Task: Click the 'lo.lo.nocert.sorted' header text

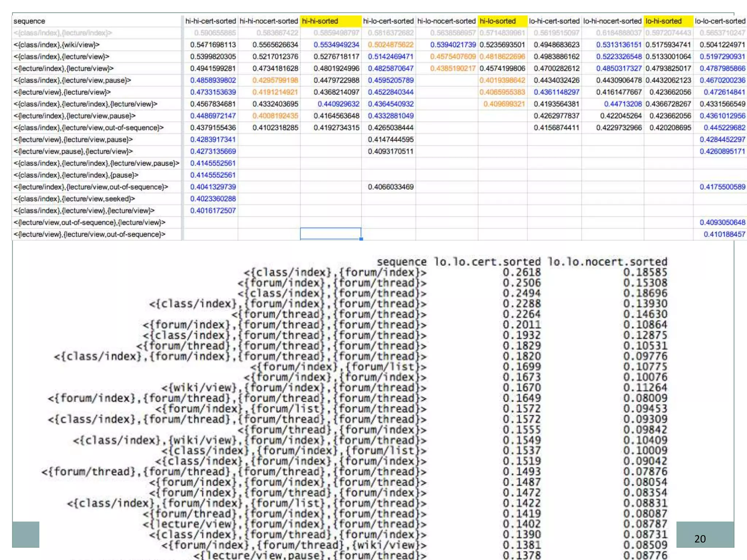Action: pos(608,262)
